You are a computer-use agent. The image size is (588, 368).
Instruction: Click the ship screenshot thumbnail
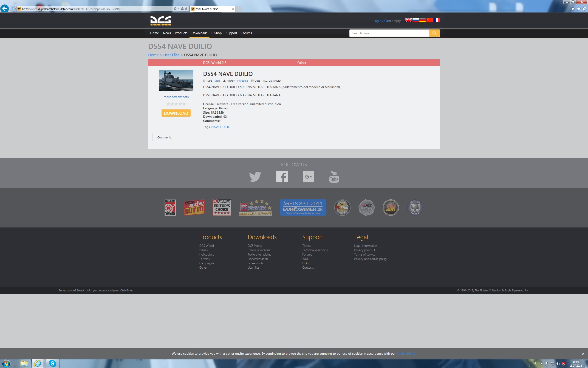pyautogui.click(x=176, y=80)
